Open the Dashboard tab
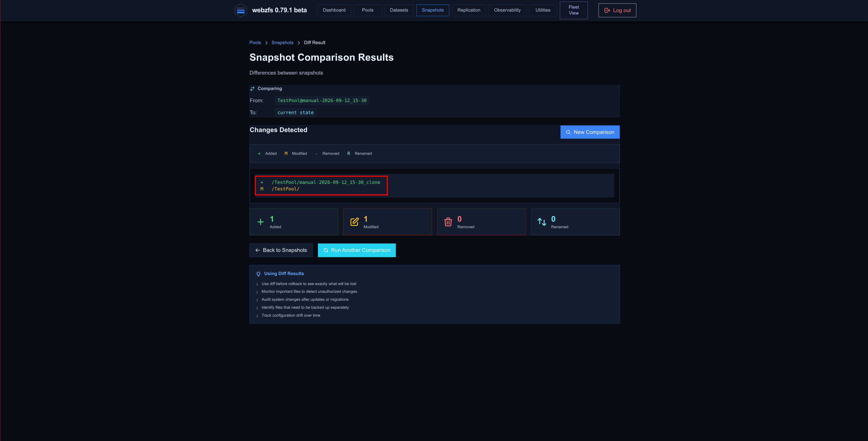 point(334,10)
